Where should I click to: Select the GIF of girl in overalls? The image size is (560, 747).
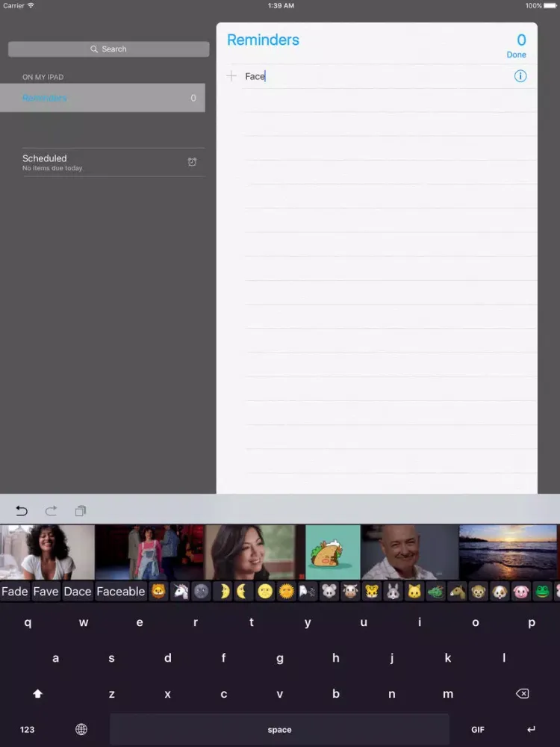[x=149, y=552]
